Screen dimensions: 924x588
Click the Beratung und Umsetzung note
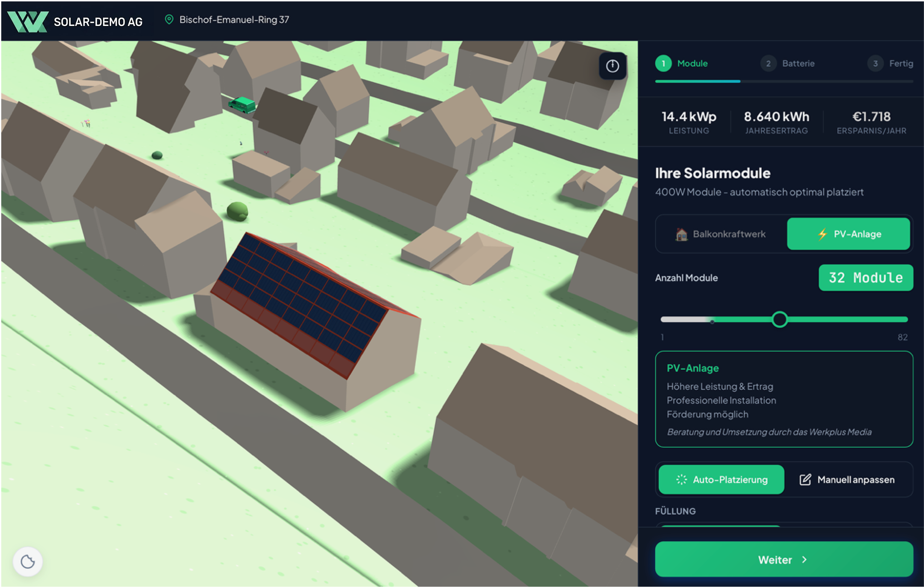[769, 432]
